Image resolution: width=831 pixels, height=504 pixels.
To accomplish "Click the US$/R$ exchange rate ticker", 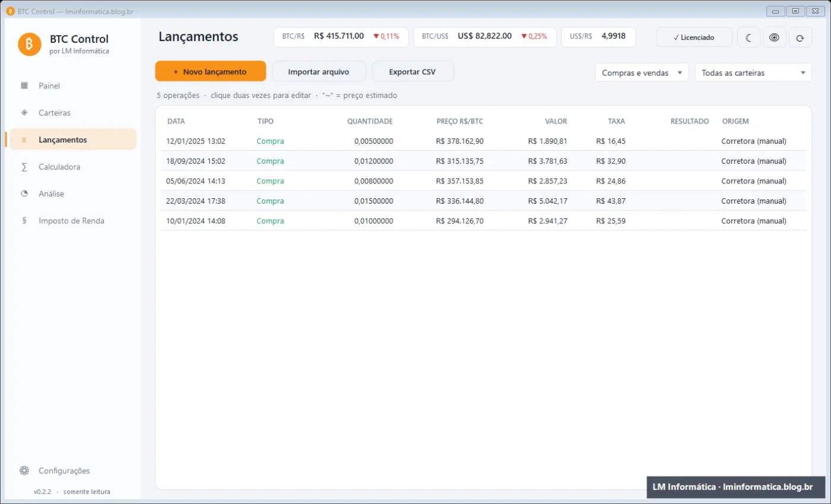I will tap(598, 36).
